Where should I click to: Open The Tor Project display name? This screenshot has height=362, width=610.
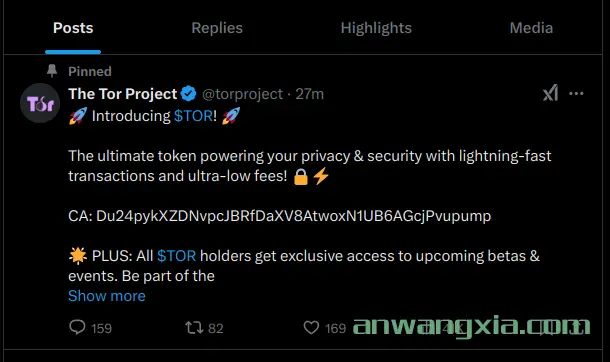pos(123,94)
